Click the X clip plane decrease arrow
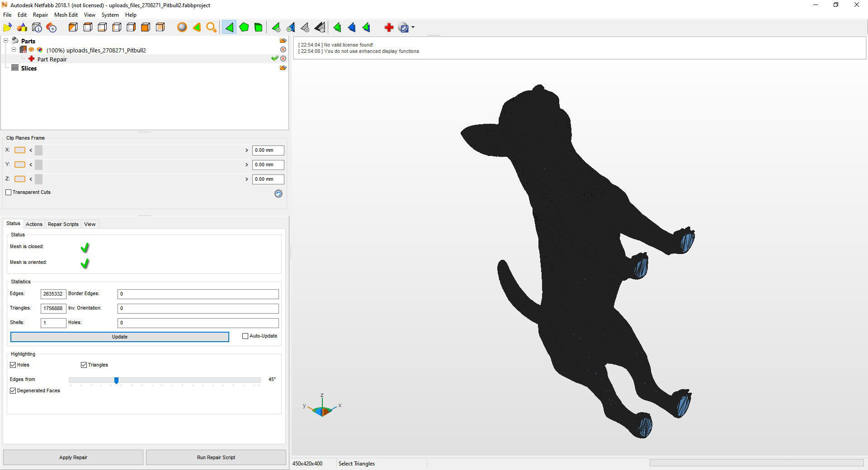The width and height of the screenshot is (868, 470). point(31,150)
